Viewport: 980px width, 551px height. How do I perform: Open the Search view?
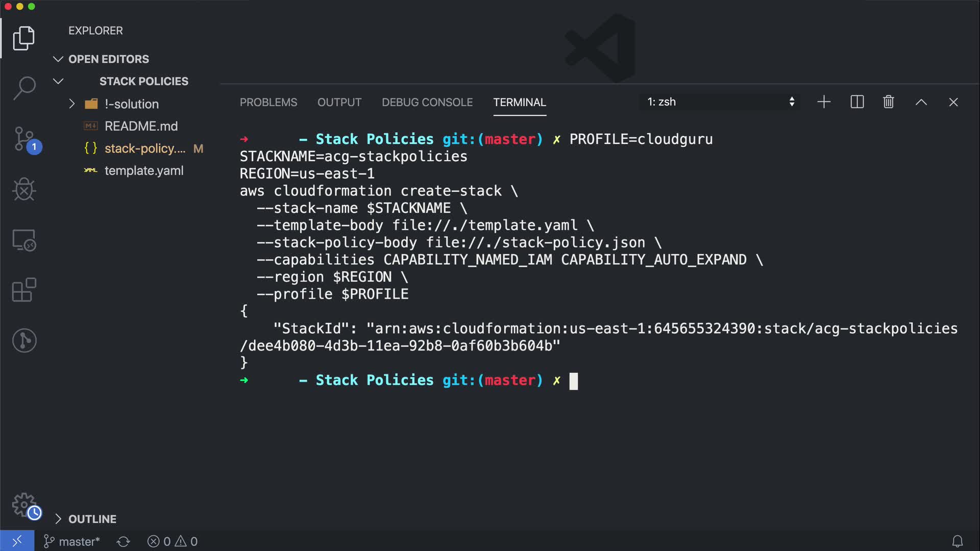23,88
